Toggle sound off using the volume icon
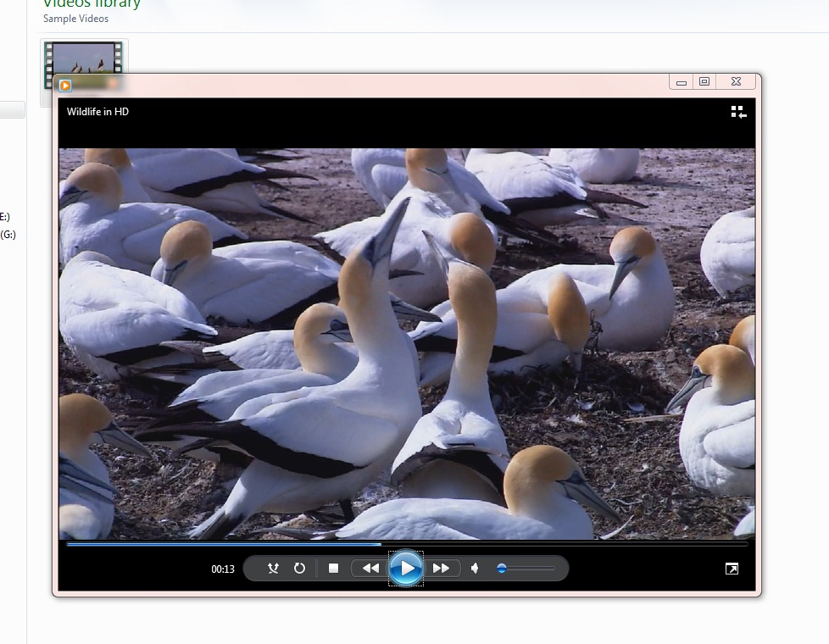The width and height of the screenshot is (829, 644). coord(475,569)
